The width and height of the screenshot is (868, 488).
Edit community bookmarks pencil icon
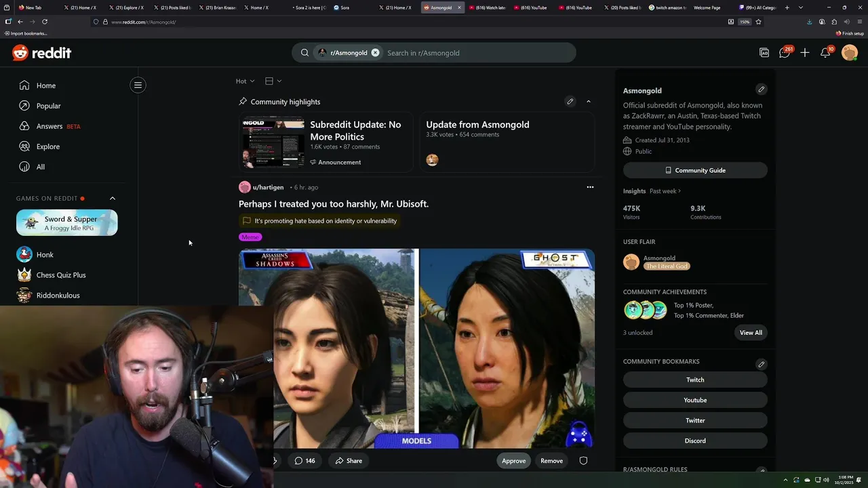[761, 364]
